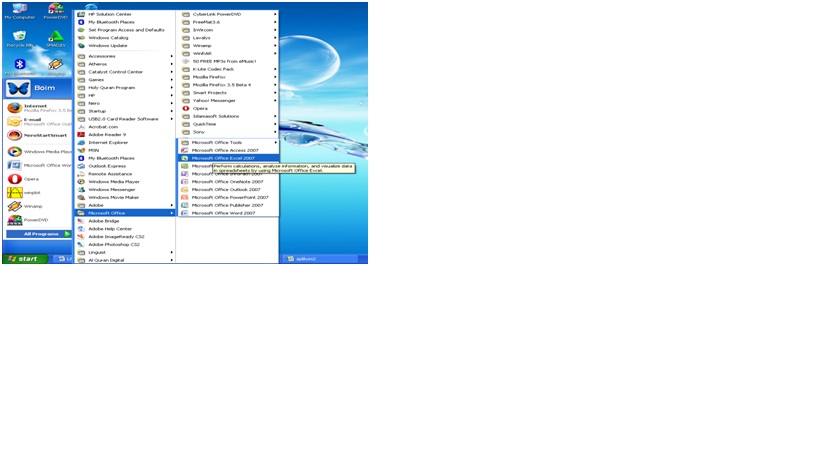The image size is (819, 460).
Task: Expand Islamasoft Solutions folder
Action: (229, 116)
